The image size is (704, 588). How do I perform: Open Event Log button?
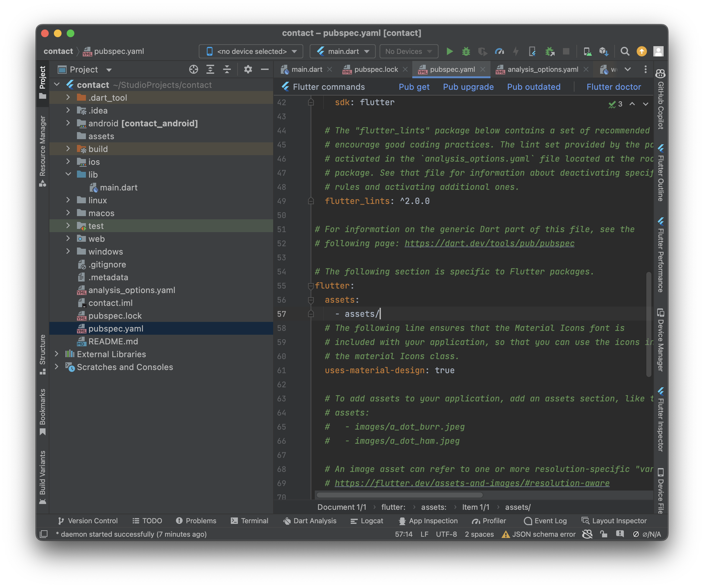(545, 521)
